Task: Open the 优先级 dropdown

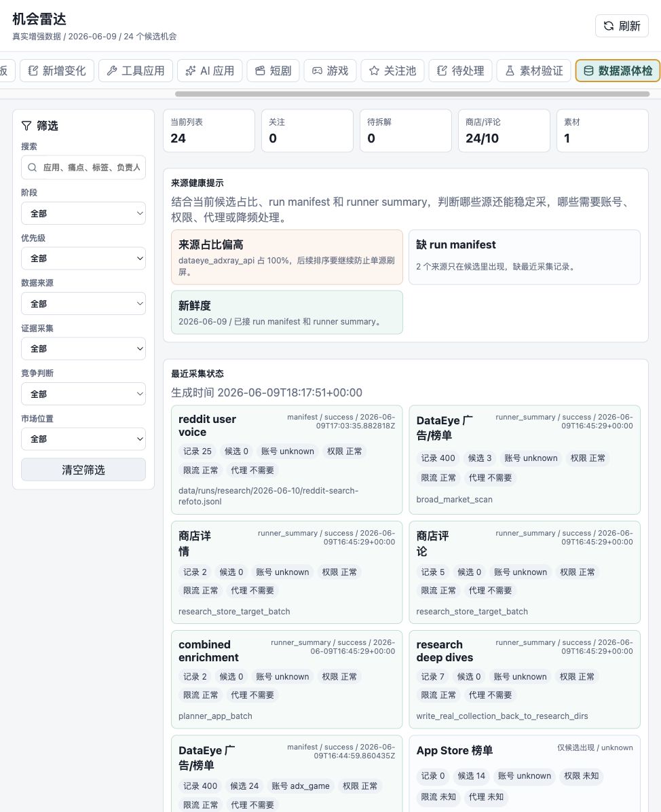Action: (83, 259)
